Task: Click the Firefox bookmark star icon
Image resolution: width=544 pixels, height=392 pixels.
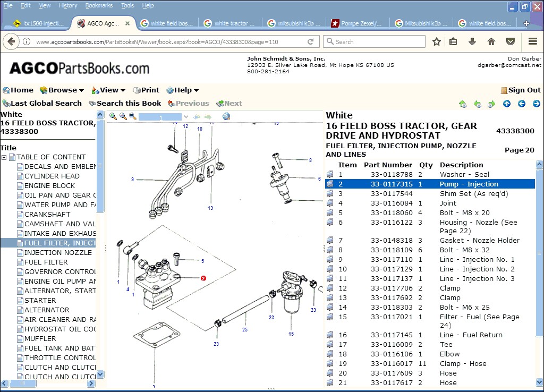Action: 437,41
